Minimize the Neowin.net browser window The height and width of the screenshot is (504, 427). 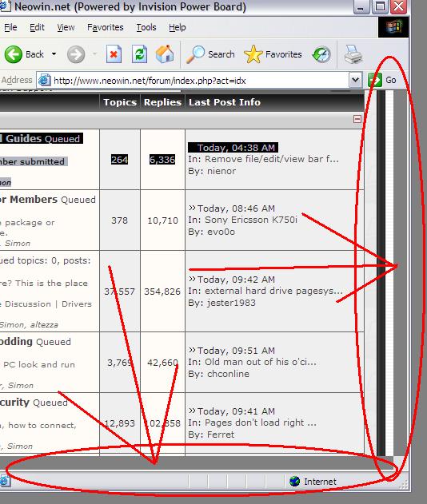(x=361, y=6)
